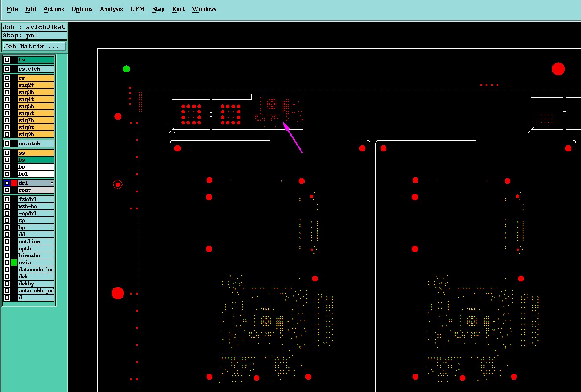Toggle the npth layer checkbox
581x392 pixels.
[7, 248]
